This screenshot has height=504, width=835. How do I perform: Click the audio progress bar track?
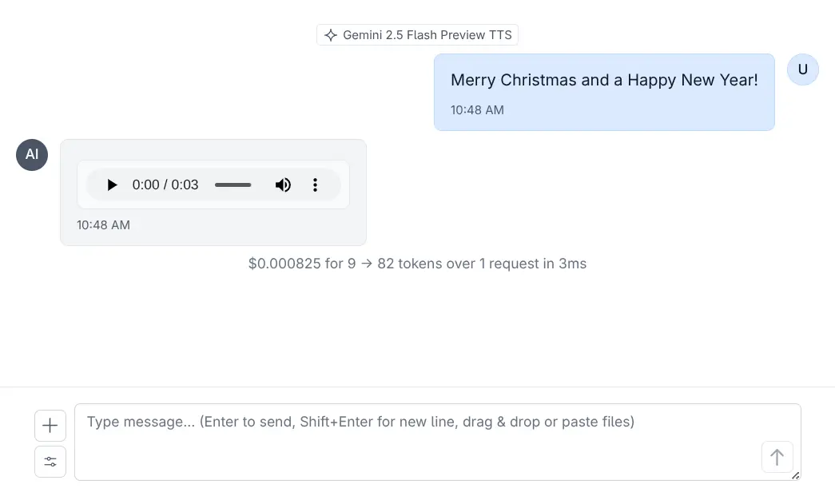coord(233,185)
